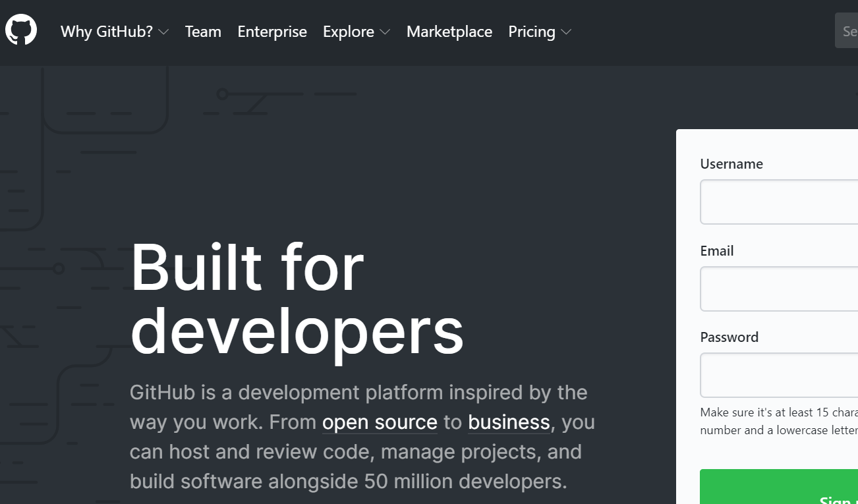This screenshot has height=504, width=858.
Task: Click the Password label
Action: (x=729, y=337)
